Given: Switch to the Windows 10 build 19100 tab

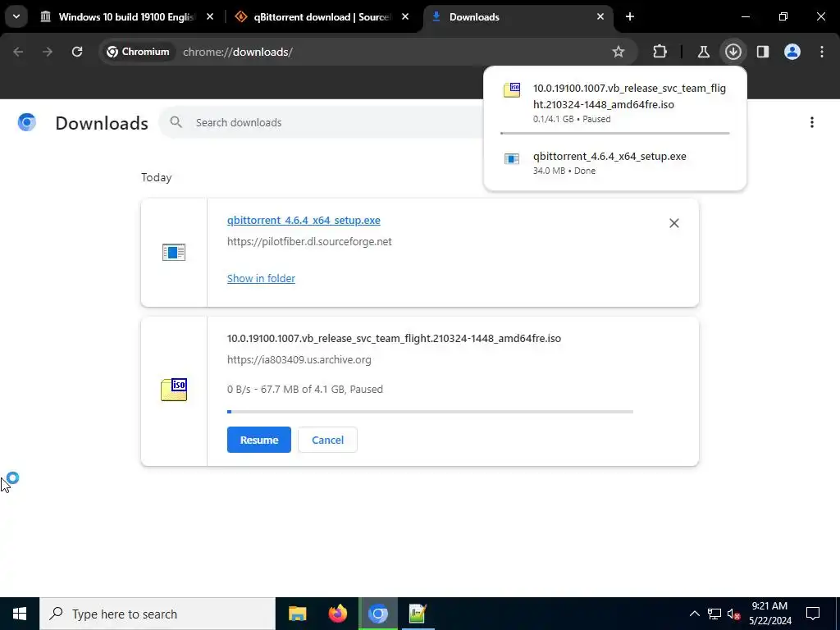Looking at the screenshot, I should coord(126,16).
